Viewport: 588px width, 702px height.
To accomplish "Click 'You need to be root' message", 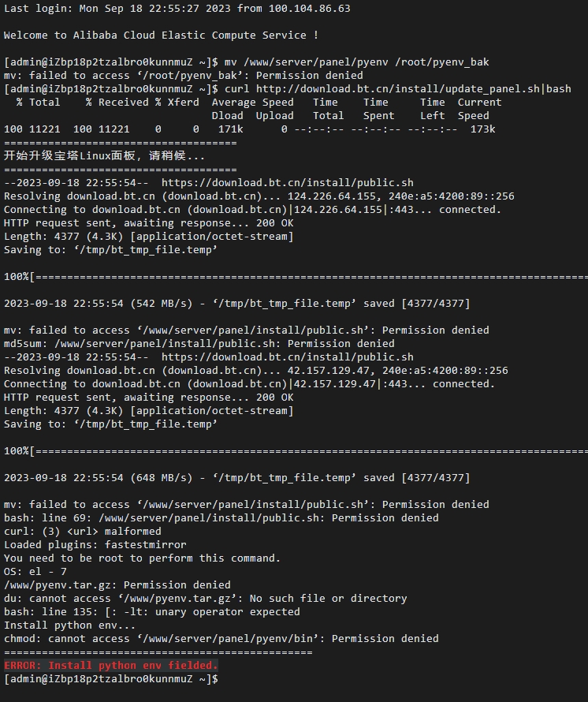I will coord(142,558).
